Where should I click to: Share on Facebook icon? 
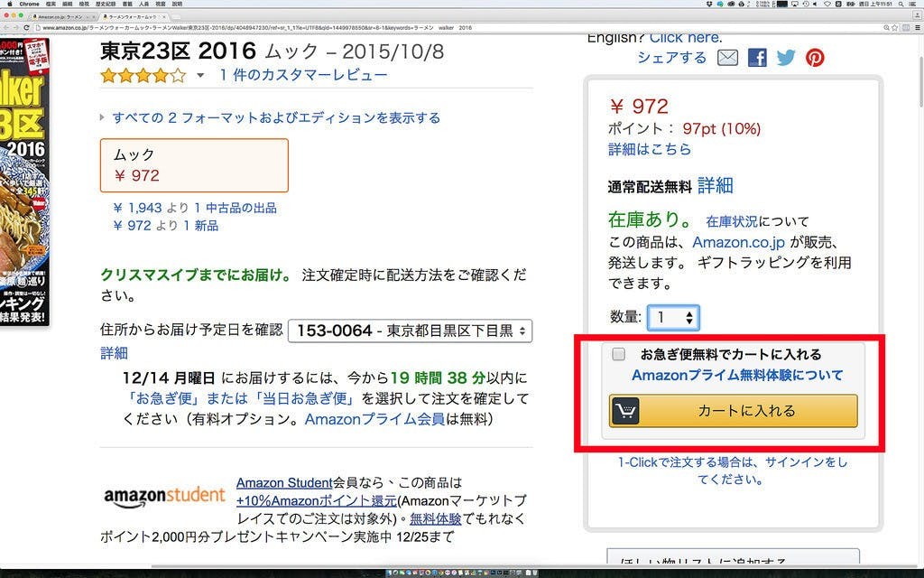[757, 58]
